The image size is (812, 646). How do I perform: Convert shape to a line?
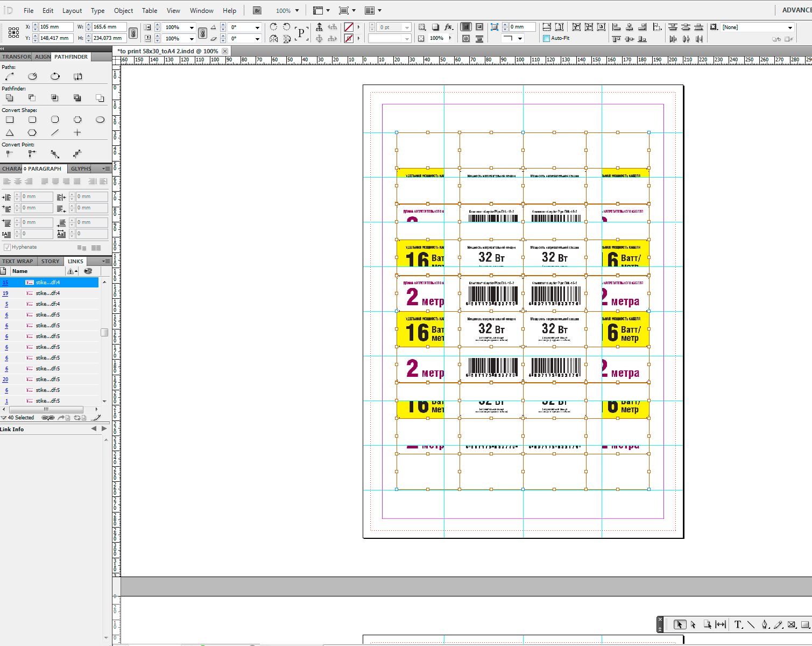(x=55, y=132)
